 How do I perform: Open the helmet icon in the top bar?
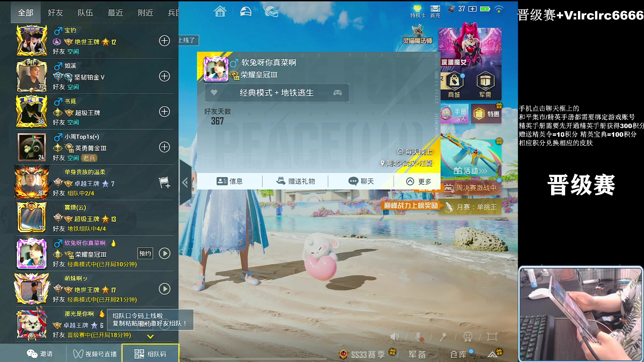(246, 12)
